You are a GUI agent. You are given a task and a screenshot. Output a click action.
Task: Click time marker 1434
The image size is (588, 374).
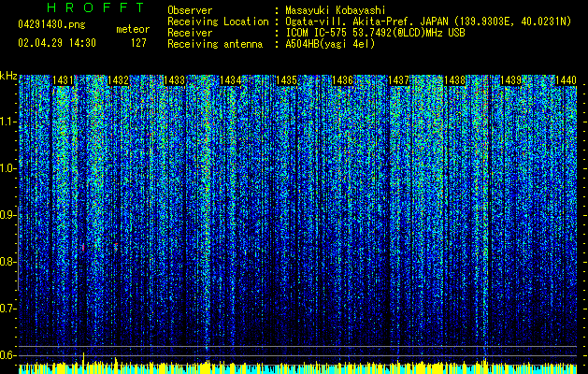(x=230, y=80)
